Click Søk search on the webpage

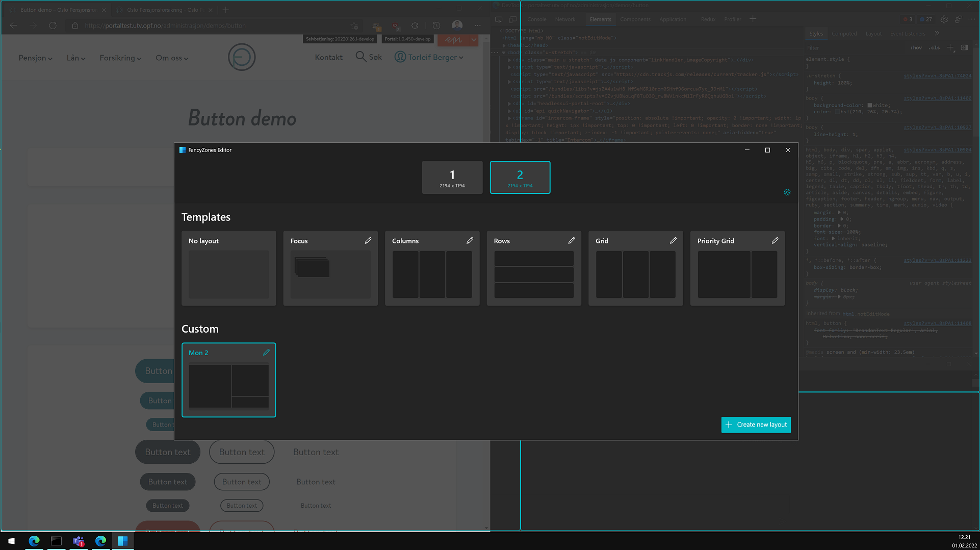(x=369, y=57)
